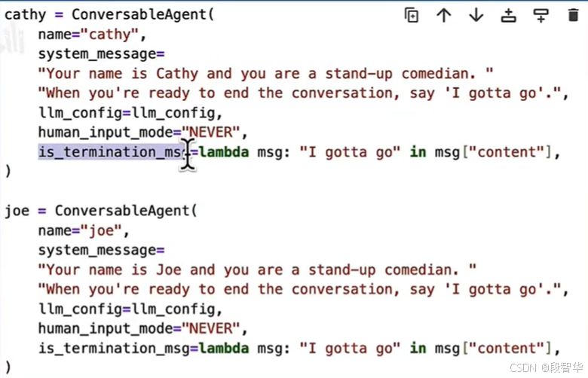This screenshot has width=588, height=378.
Task: Duplicate this cell with the copy icon
Action: (x=412, y=15)
